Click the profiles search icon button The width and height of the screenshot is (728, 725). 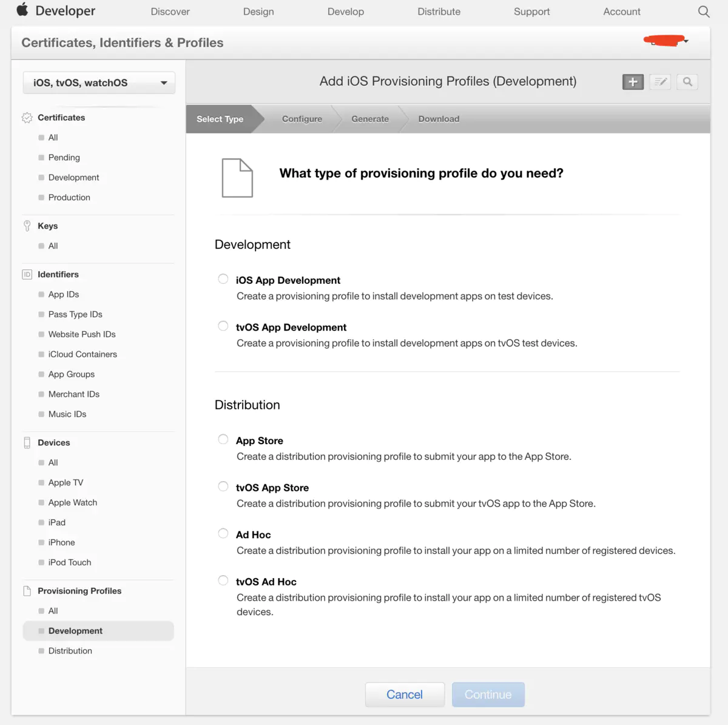[x=687, y=82]
